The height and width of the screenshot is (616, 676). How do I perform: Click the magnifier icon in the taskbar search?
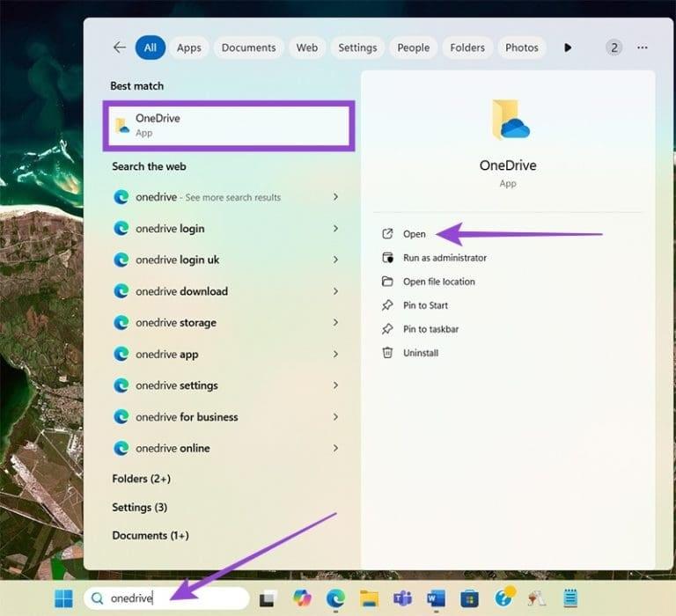[x=98, y=598]
